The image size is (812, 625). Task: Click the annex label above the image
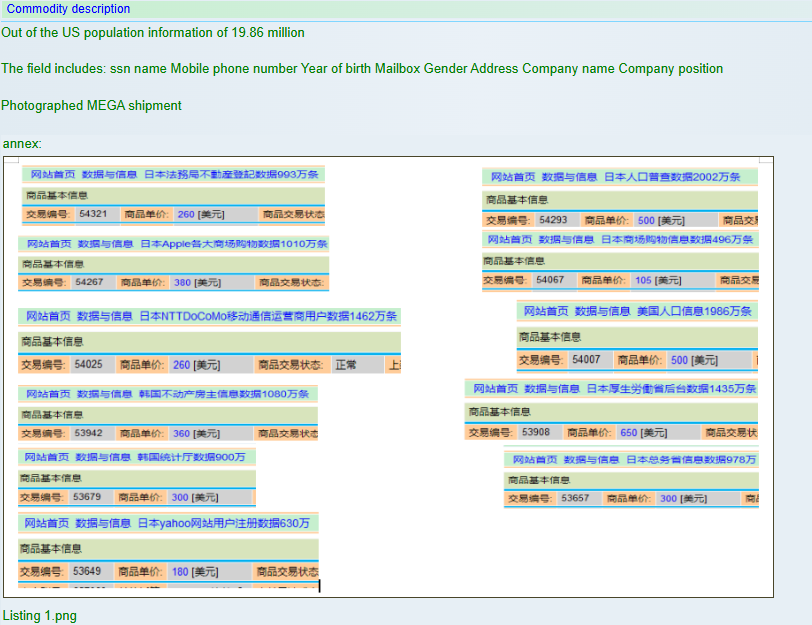pyautogui.click(x=22, y=144)
